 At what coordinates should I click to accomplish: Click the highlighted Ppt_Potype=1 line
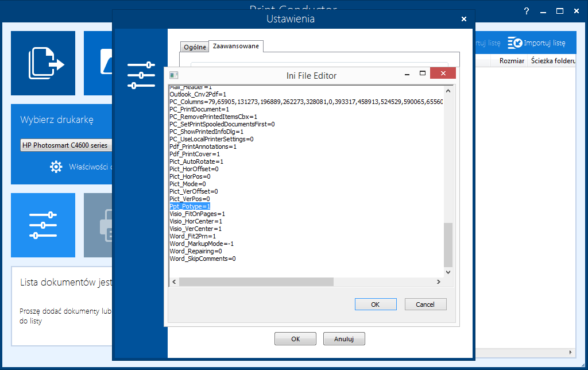coord(189,206)
